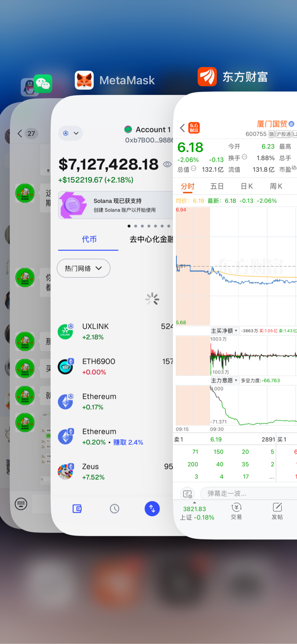
Task: Tap the MetaMask fox app icon
Action: point(84,80)
